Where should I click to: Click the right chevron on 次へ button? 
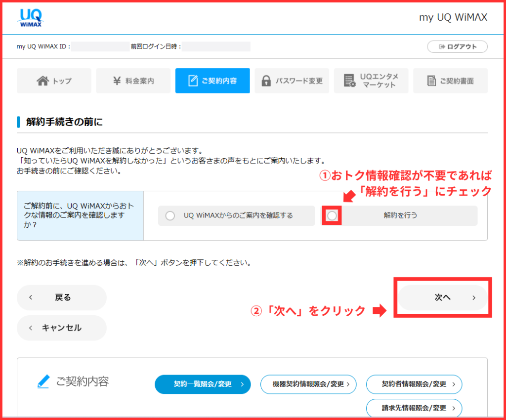point(474,298)
